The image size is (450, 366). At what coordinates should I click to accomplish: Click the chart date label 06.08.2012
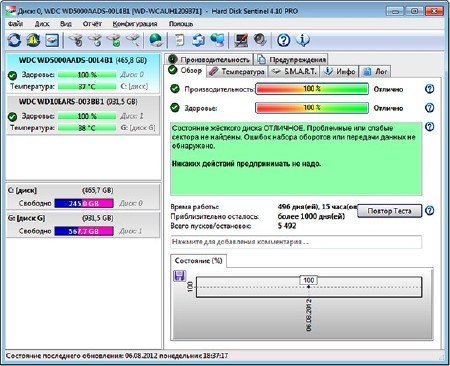(309, 315)
